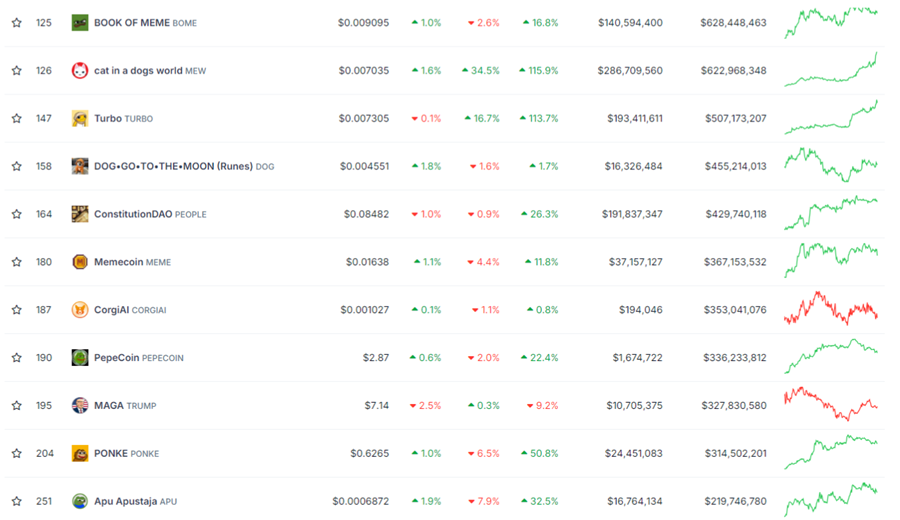Screen dimensions: 900x520
Task: Click the ConstitutionDAO coin logo
Action: (x=80, y=214)
